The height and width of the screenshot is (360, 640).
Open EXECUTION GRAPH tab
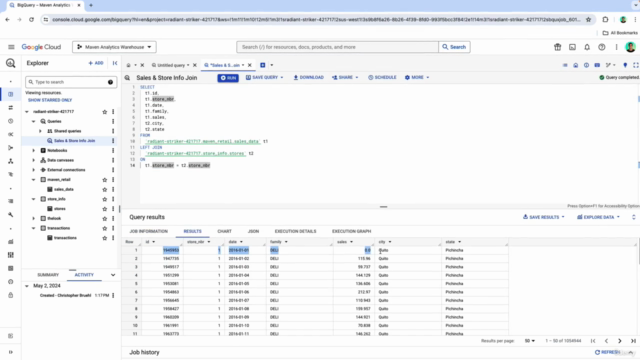[x=351, y=231]
